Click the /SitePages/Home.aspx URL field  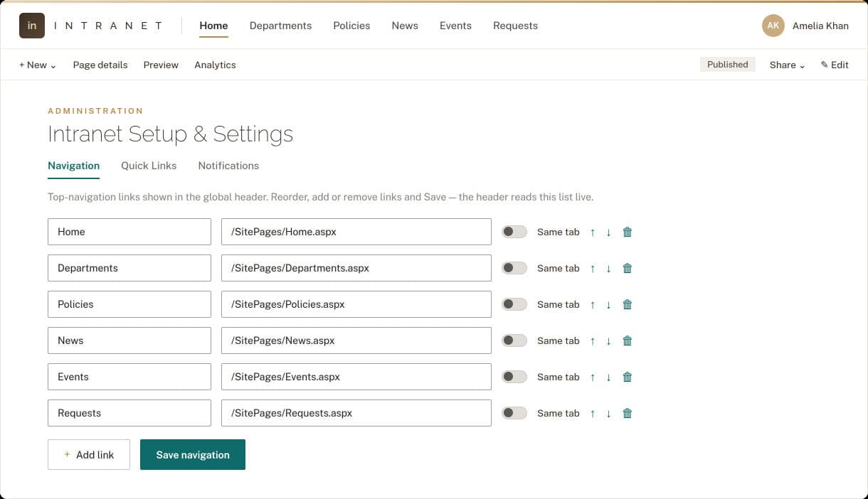click(x=356, y=232)
